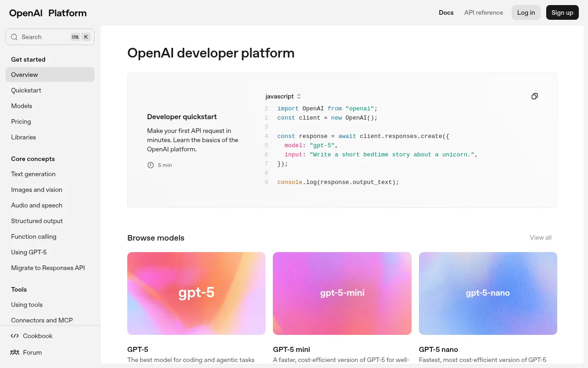Go to API reference in header

[483, 12]
